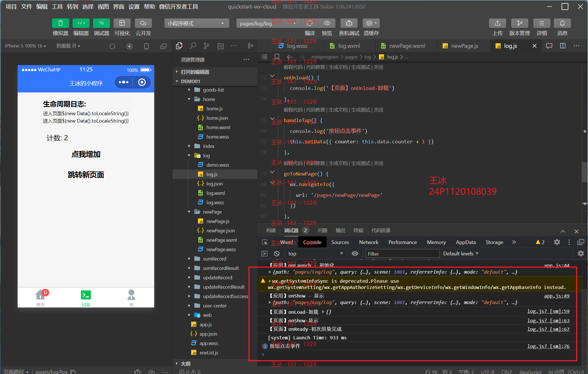The height and width of the screenshot is (374, 588).
Task: Close the log.js editor tab
Action: [535, 46]
